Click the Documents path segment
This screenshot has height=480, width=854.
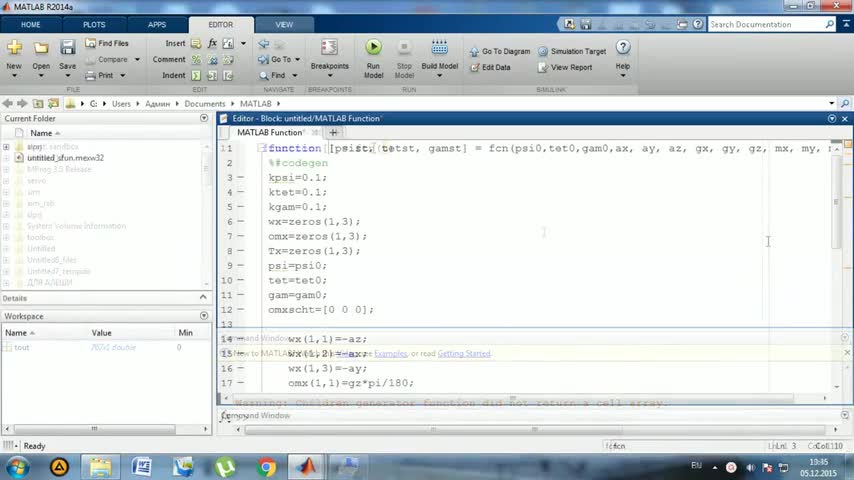[x=205, y=104]
